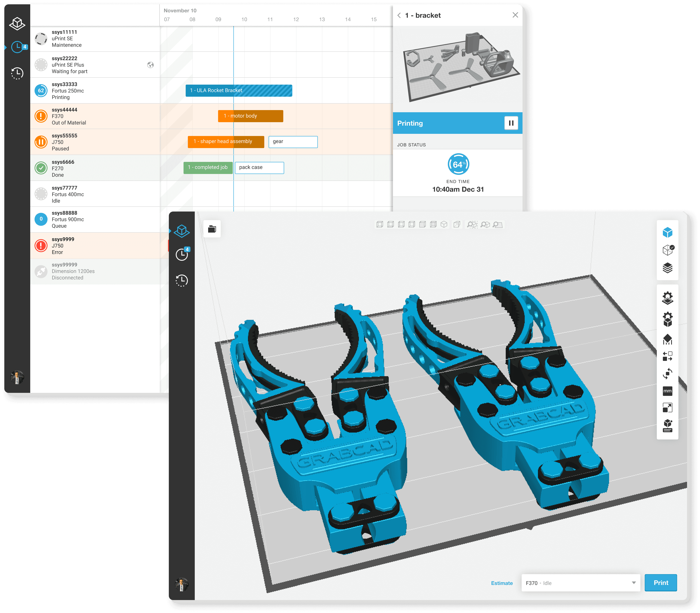The width and height of the screenshot is (700, 613).
Task: Pause the printing job
Action: (511, 123)
